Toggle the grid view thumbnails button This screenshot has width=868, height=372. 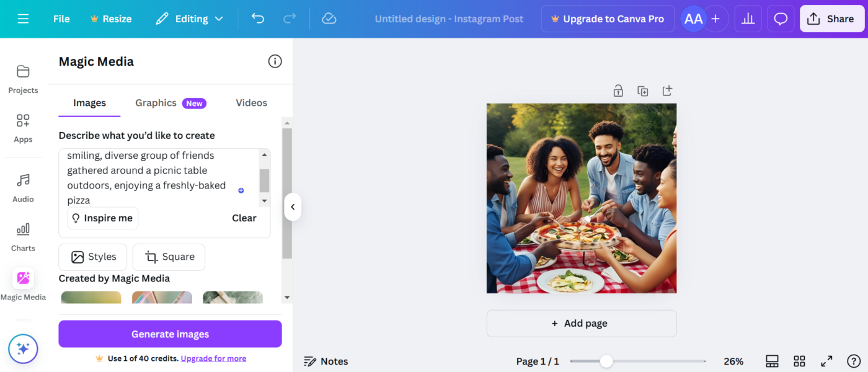(799, 361)
